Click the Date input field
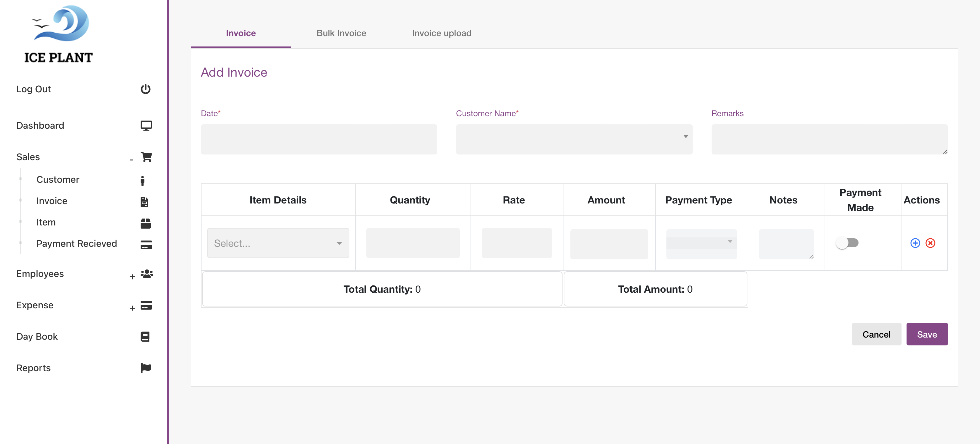The width and height of the screenshot is (980, 444). [x=319, y=139]
